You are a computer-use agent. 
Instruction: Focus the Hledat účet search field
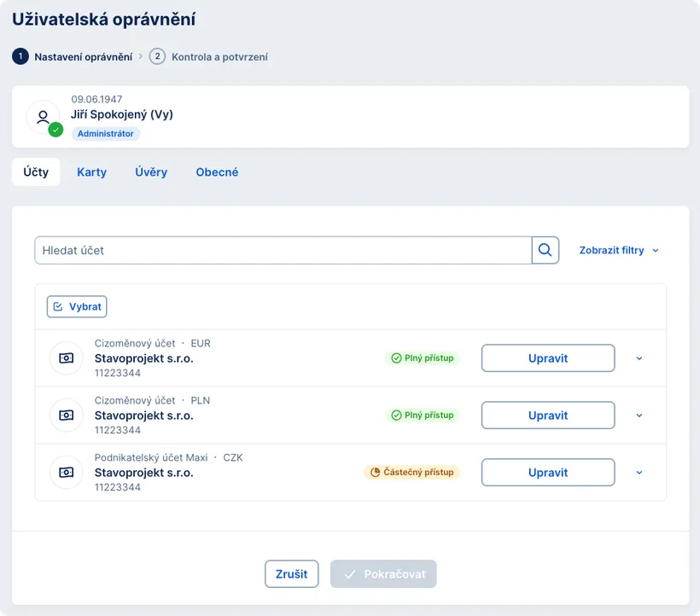[x=283, y=251]
